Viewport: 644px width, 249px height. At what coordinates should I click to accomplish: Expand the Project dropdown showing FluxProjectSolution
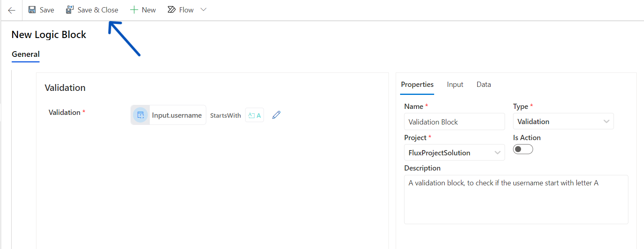[x=454, y=153]
